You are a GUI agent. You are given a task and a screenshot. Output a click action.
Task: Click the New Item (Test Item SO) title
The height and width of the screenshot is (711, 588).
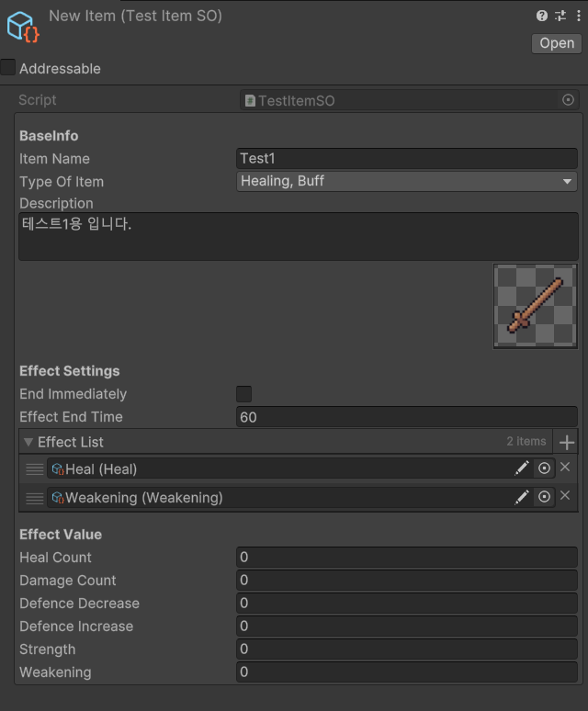click(136, 16)
